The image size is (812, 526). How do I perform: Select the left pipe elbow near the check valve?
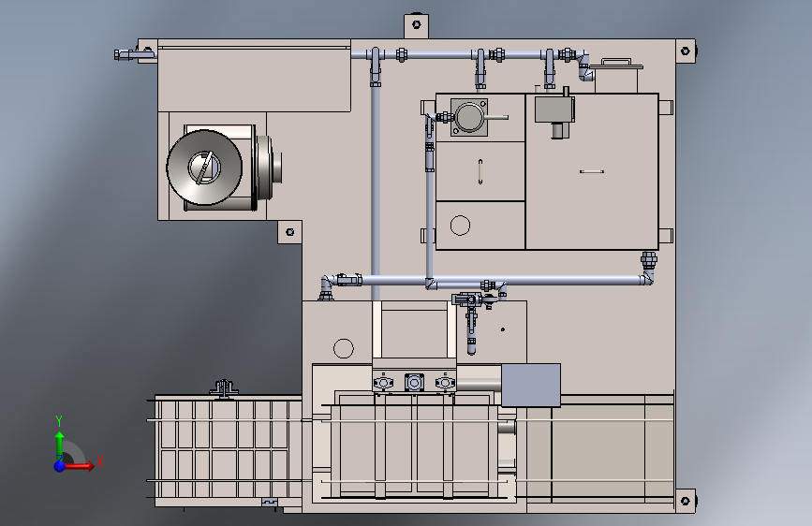[327, 283]
